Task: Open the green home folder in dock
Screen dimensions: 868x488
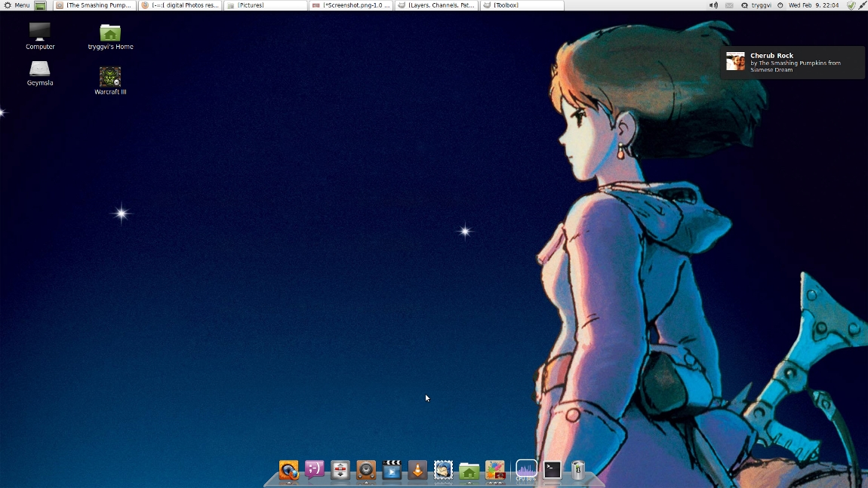Action: click(469, 471)
